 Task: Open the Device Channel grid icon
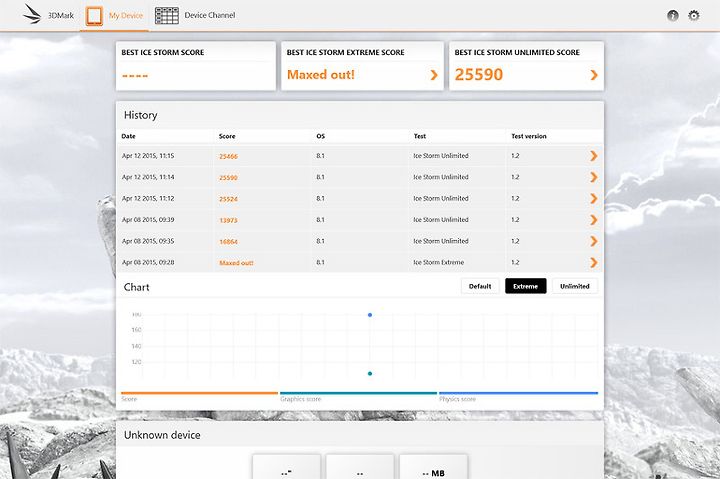[x=167, y=16]
